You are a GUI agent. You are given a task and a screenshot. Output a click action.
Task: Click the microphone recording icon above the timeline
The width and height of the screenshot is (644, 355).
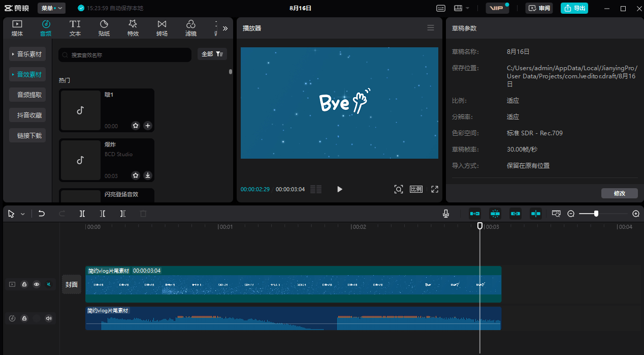pos(445,214)
